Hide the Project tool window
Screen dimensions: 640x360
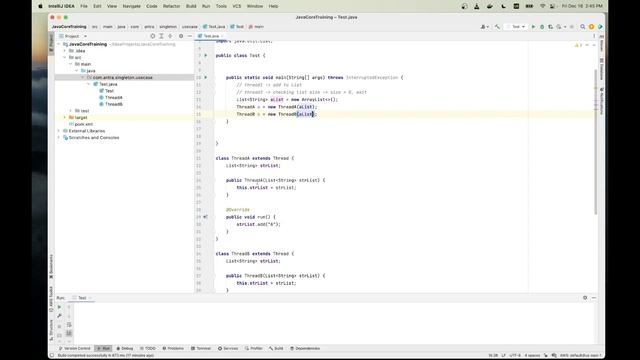(x=189, y=36)
